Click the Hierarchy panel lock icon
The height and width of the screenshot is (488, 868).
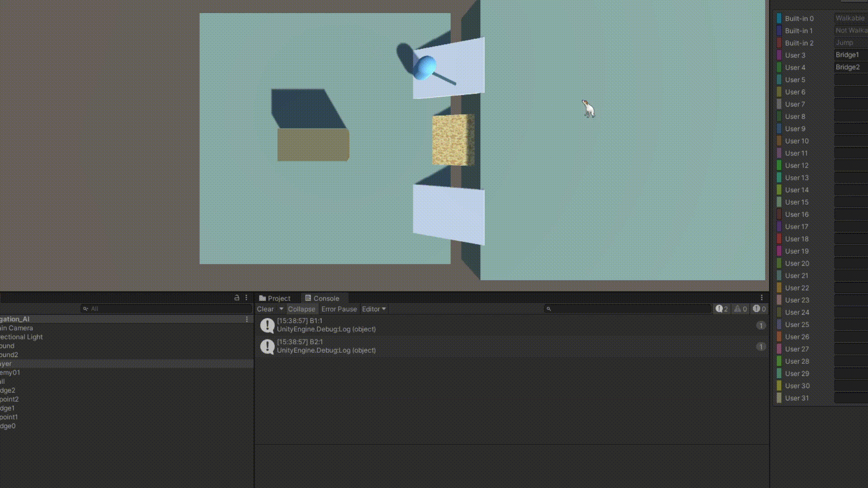[x=236, y=298]
